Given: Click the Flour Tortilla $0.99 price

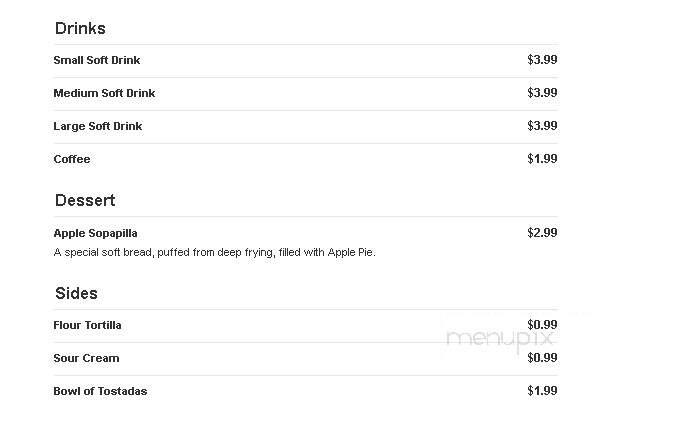Looking at the screenshot, I should [542, 325].
